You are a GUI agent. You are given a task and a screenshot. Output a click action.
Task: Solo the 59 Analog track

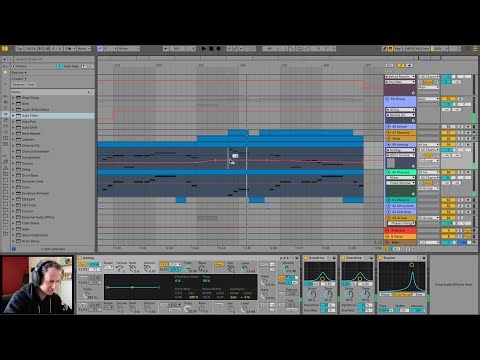coord(460,145)
